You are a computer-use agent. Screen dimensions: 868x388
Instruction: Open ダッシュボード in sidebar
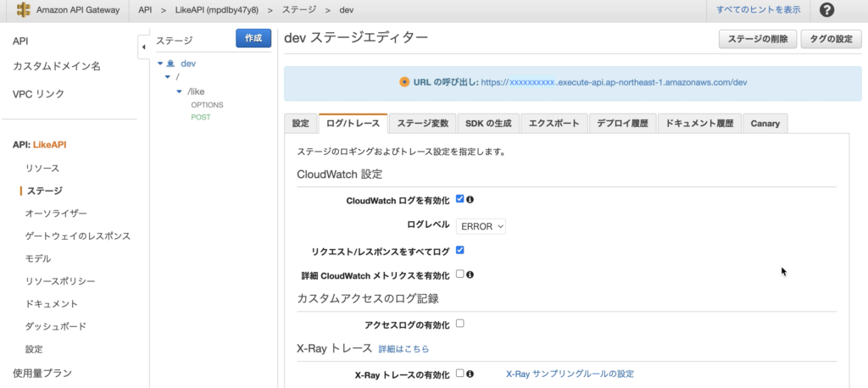[55, 326]
